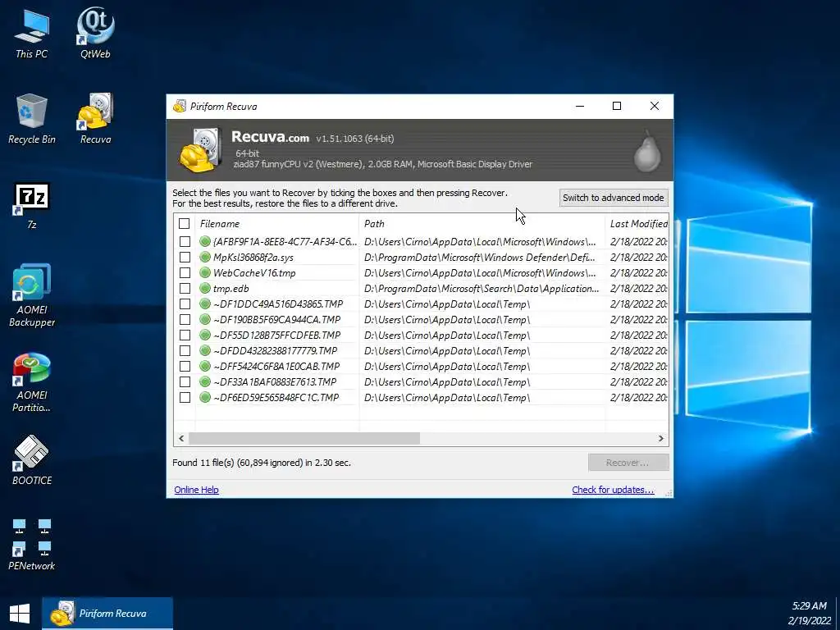Click green status icon for ~DF33A1BAF0883E7613.TMP
This screenshot has width=840, height=630.
tap(204, 381)
